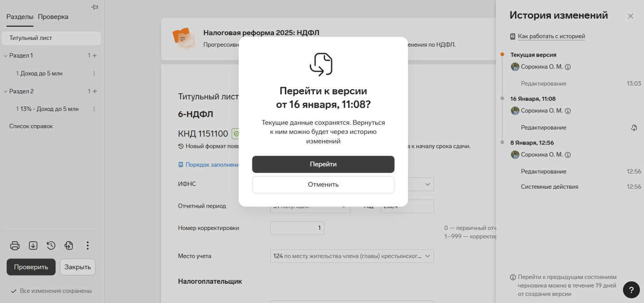Confirm with the Перейти button
The image size is (644, 303).
pos(323,164)
